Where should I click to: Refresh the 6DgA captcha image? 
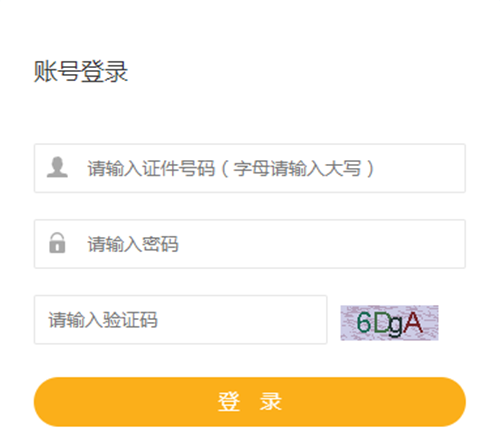[389, 323]
